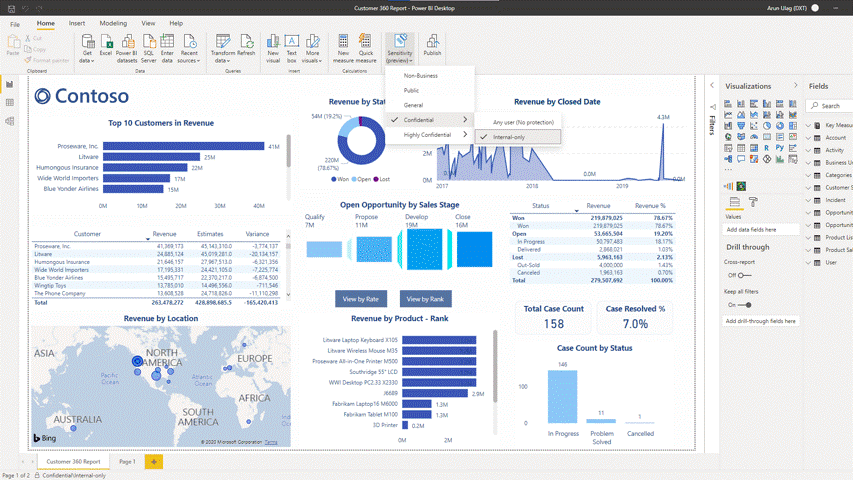Open More visuals dropdown
Image resolution: width=853 pixels, height=480 pixels.
pyautogui.click(x=312, y=48)
